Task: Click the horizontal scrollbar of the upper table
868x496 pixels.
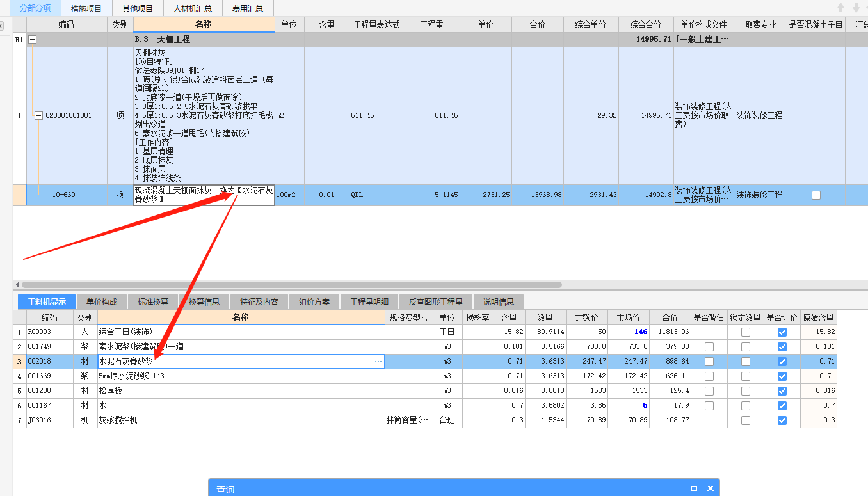Action: pyautogui.click(x=291, y=285)
